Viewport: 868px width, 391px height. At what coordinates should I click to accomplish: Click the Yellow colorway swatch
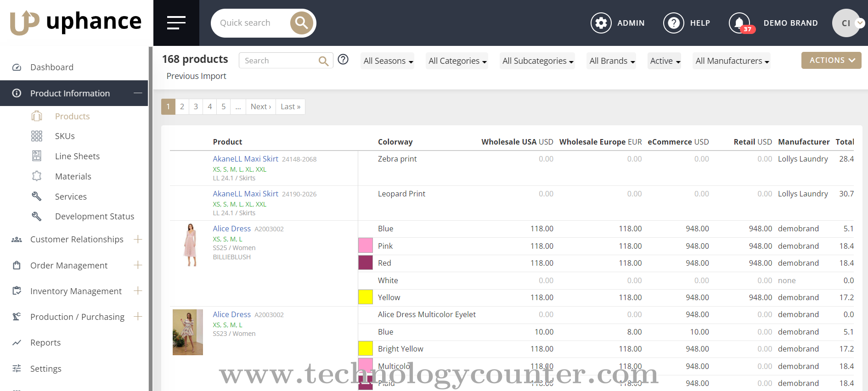click(366, 297)
